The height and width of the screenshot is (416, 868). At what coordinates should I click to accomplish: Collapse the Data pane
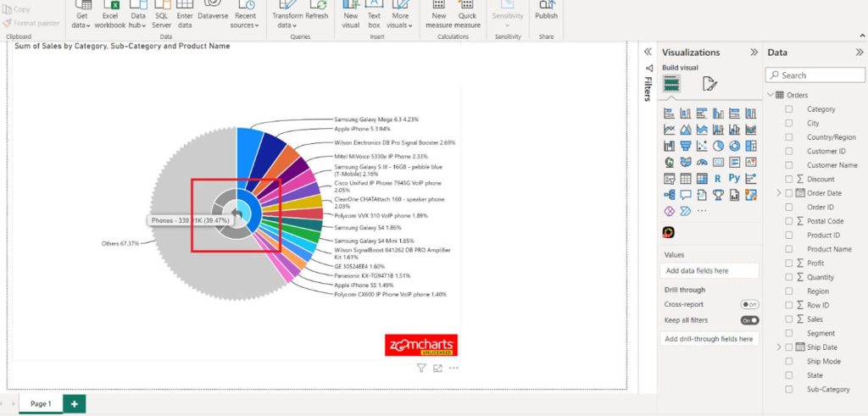860,53
